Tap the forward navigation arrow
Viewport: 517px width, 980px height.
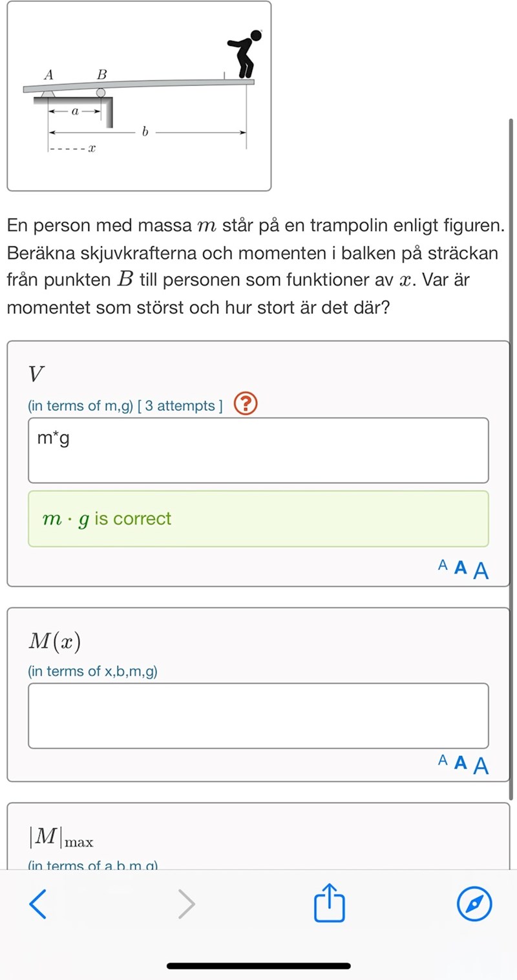coord(186,904)
